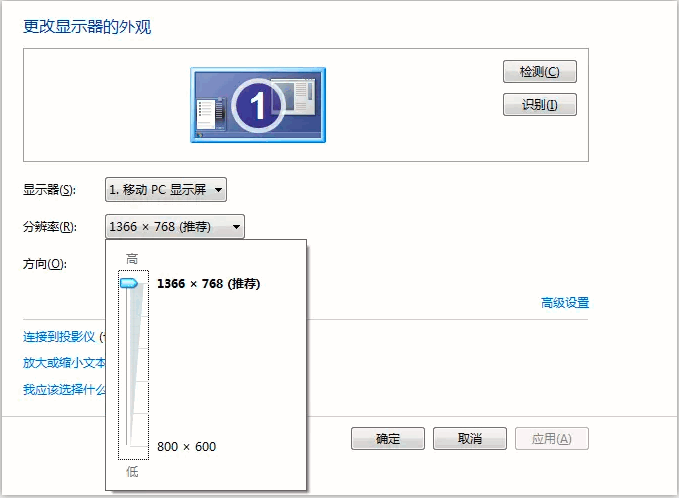Click the 应用(A) apply button
This screenshot has width=679, height=498.
552,439
